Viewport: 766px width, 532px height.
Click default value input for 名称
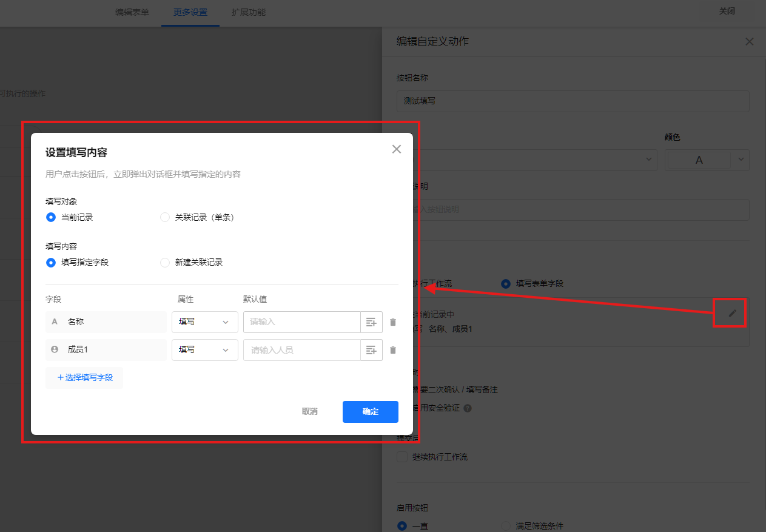click(302, 322)
